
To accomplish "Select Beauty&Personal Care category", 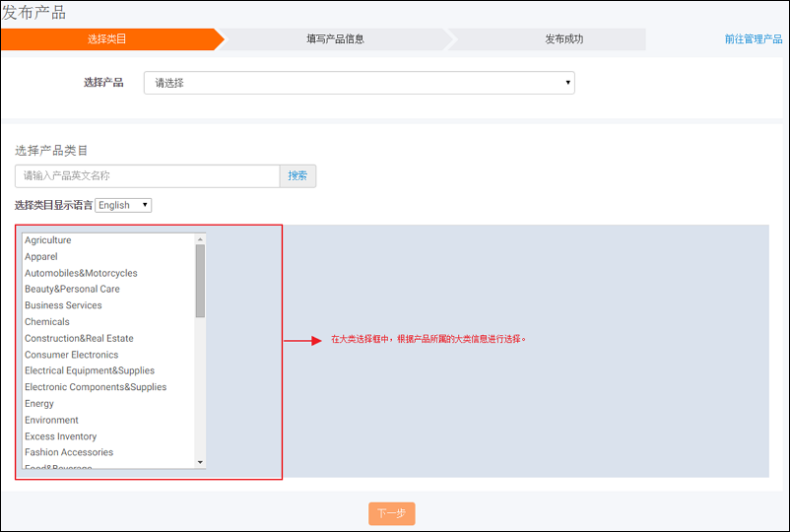I will [72, 290].
